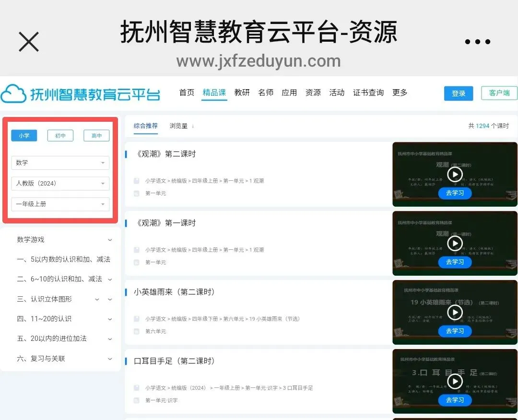
Task: Click the 第六单元 label text
Action: click(155, 331)
